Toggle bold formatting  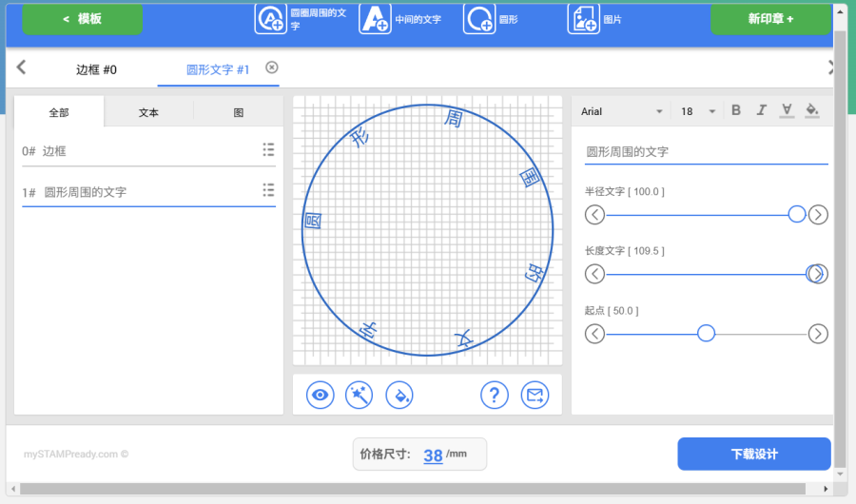(736, 110)
